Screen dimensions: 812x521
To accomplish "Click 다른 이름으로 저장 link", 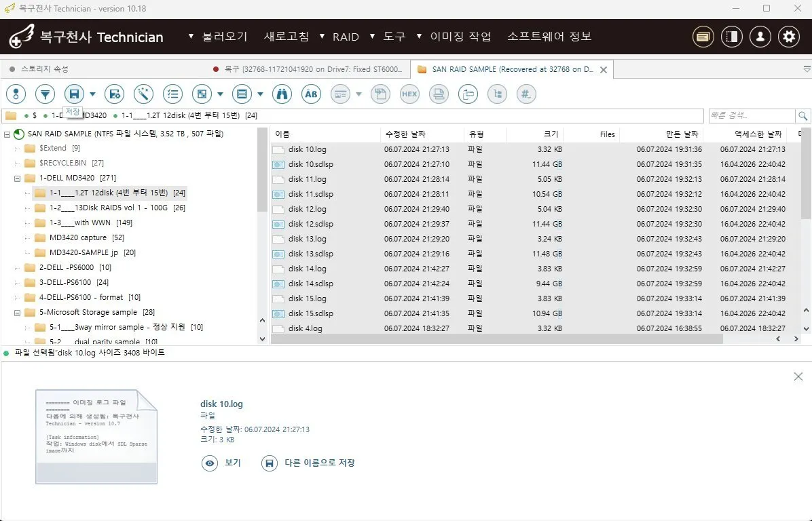I will tap(320, 463).
